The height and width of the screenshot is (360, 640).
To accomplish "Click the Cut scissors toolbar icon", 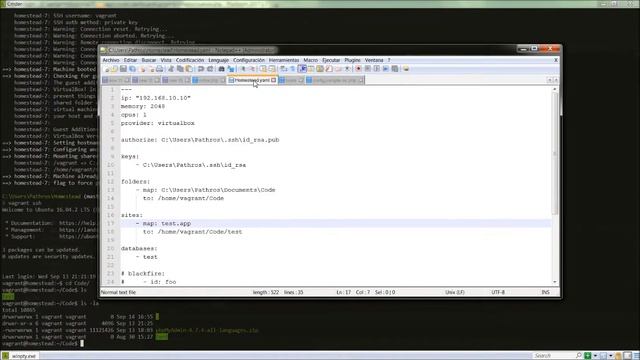I will [170, 69].
